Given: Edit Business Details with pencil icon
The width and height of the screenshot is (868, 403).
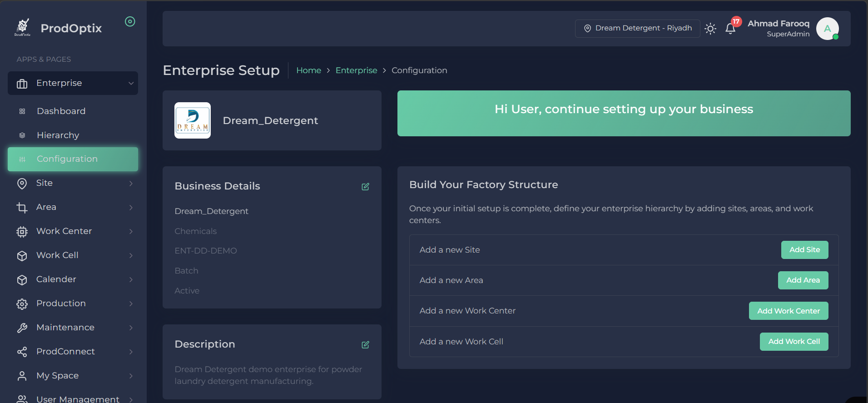Looking at the screenshot, I should [x=365, y=187].
